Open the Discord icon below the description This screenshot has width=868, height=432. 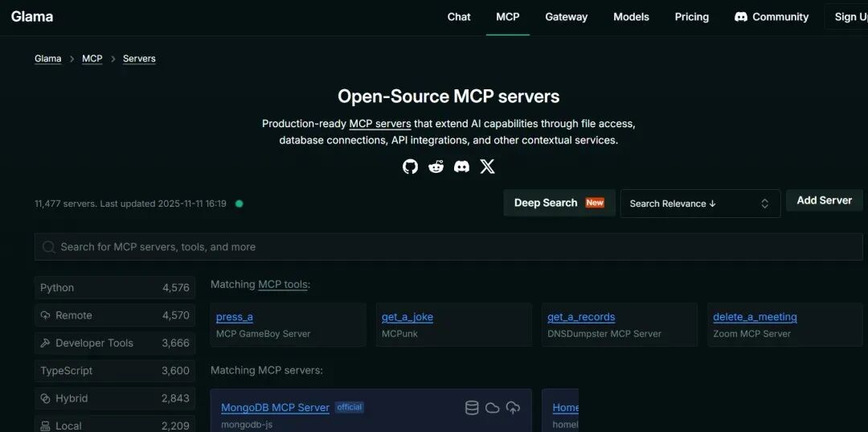[x=461, y=167]
